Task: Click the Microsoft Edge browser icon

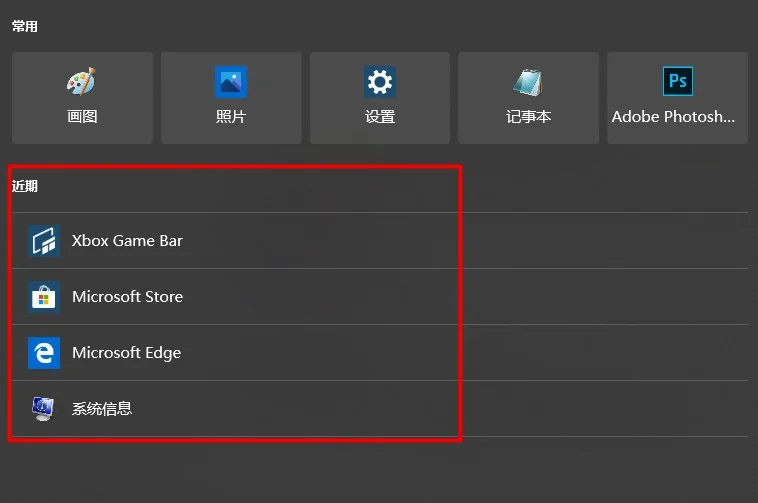Action: coord(44,353)
